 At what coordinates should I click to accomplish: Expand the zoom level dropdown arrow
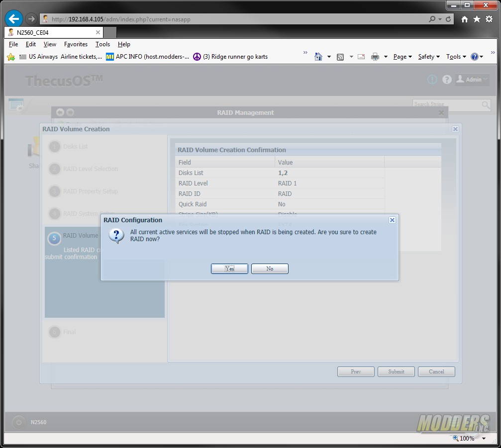coord(484,439)
